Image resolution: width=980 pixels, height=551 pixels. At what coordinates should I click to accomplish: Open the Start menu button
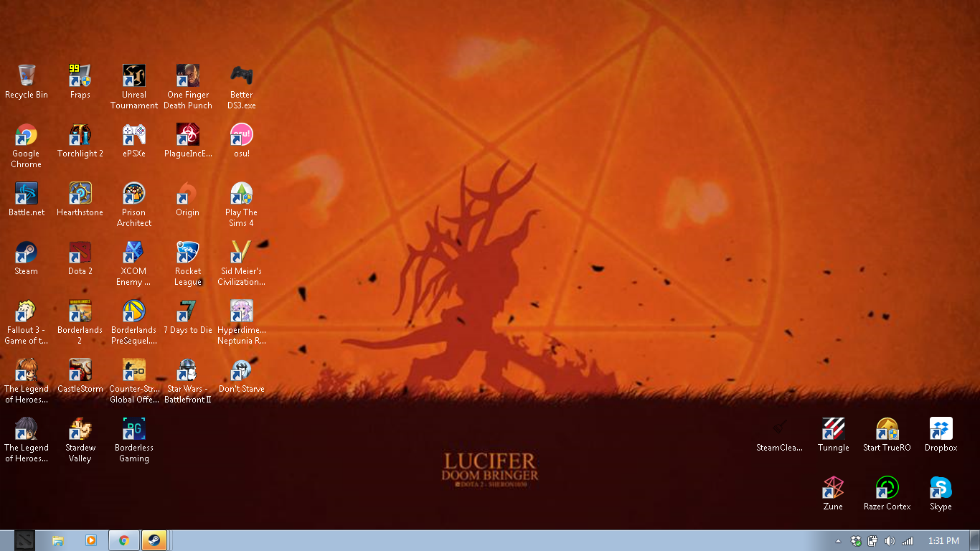click(x=25, y=540)
